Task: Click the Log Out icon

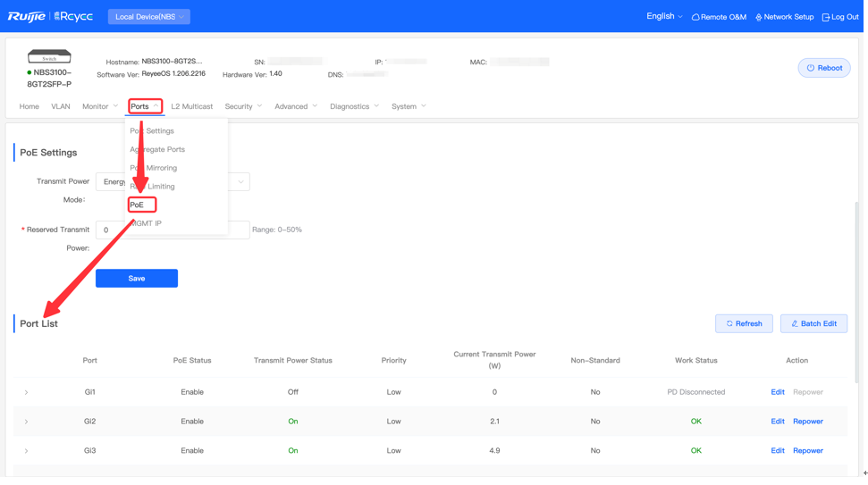Action: point(827,17)
